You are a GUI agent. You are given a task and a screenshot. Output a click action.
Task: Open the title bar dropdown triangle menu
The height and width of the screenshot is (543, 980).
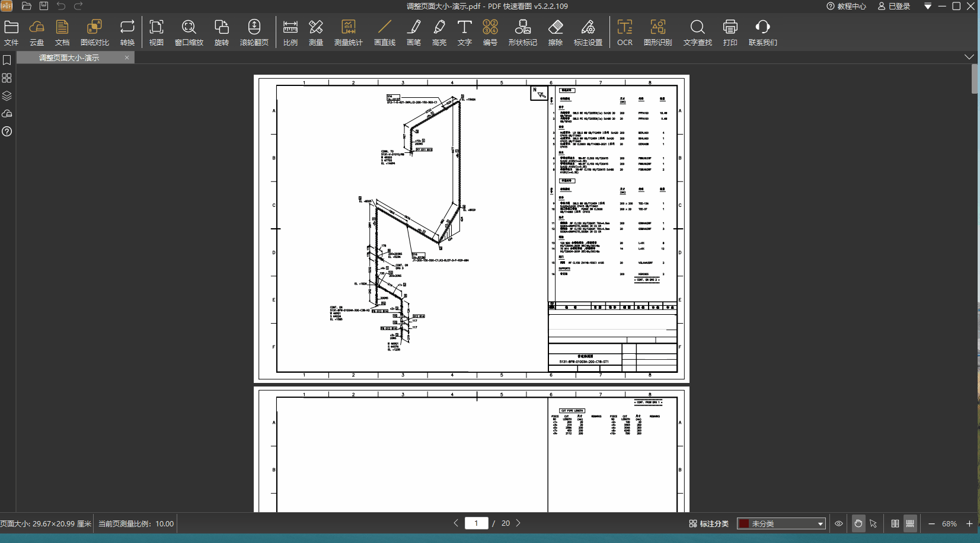[928, 6]
